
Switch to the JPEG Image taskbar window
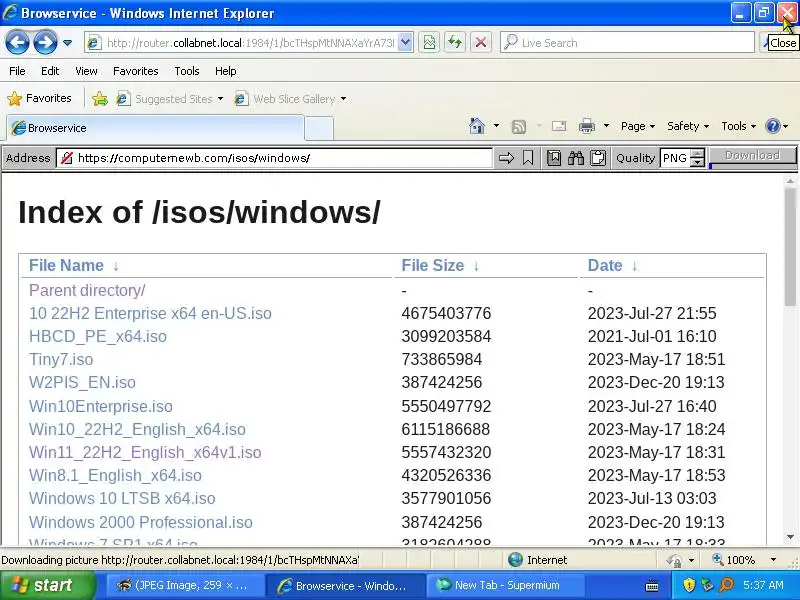(184, 585)
